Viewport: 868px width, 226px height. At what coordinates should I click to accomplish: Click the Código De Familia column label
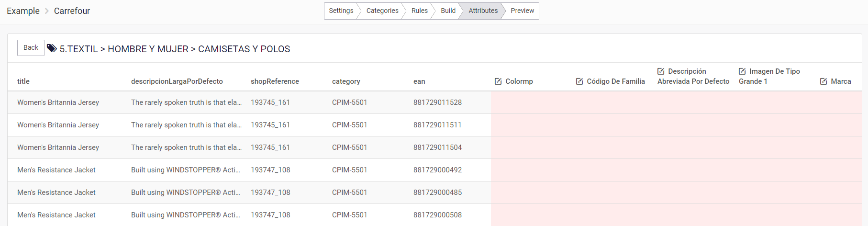point(616,81)
